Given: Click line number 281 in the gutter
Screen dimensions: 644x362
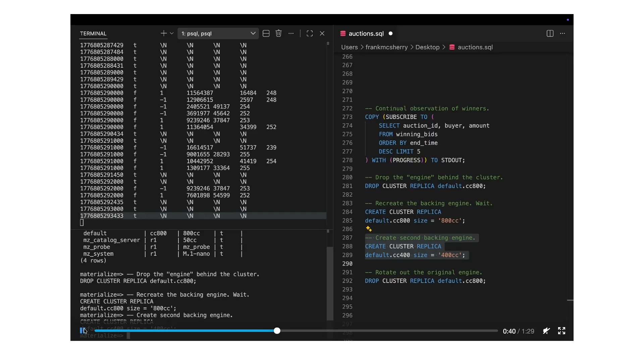Looking at the screenshot, I should 347,186.
